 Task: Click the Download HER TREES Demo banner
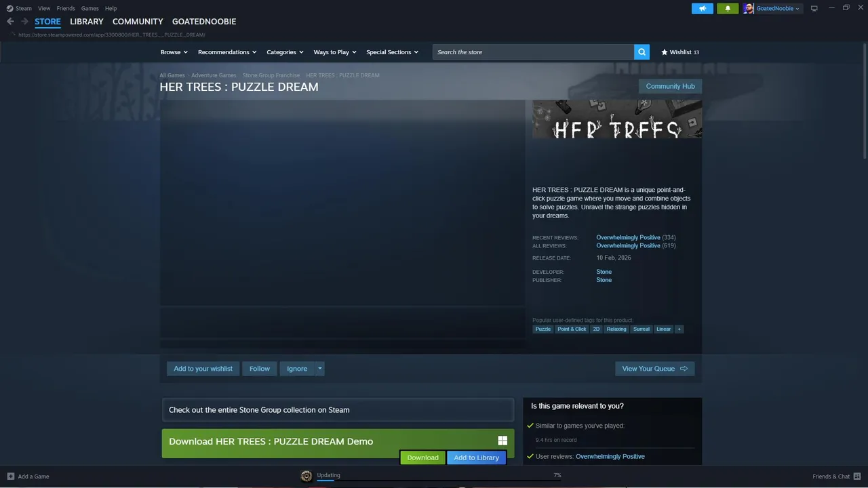point(338,443)
